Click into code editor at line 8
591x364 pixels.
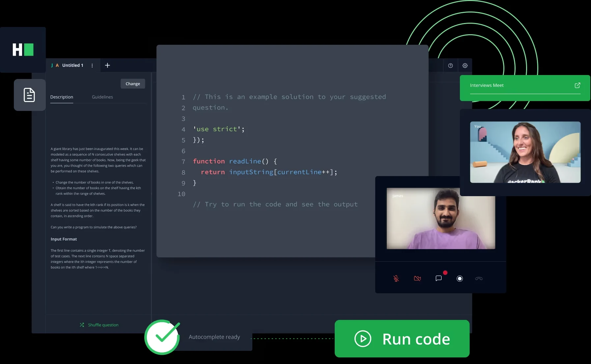tap(269, 172)
